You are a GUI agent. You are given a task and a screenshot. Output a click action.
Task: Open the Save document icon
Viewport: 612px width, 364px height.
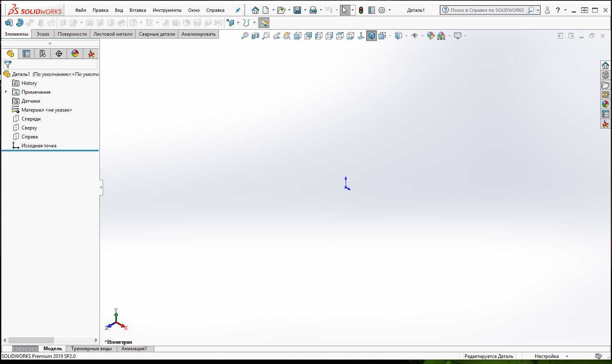click(x=297, y=10)
